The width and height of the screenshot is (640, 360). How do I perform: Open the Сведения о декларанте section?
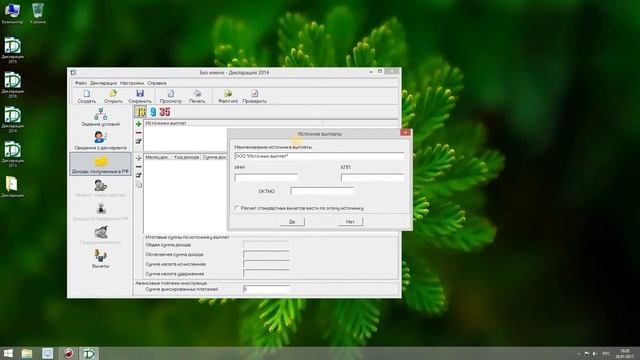(100, 140)
